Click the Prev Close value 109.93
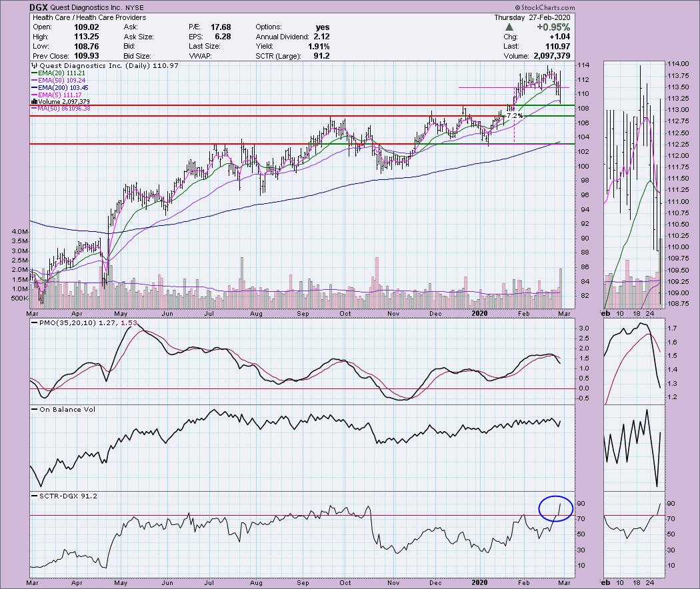Image resolution: width=700 pixels, height=589 pixels. (x=86, y=56)
